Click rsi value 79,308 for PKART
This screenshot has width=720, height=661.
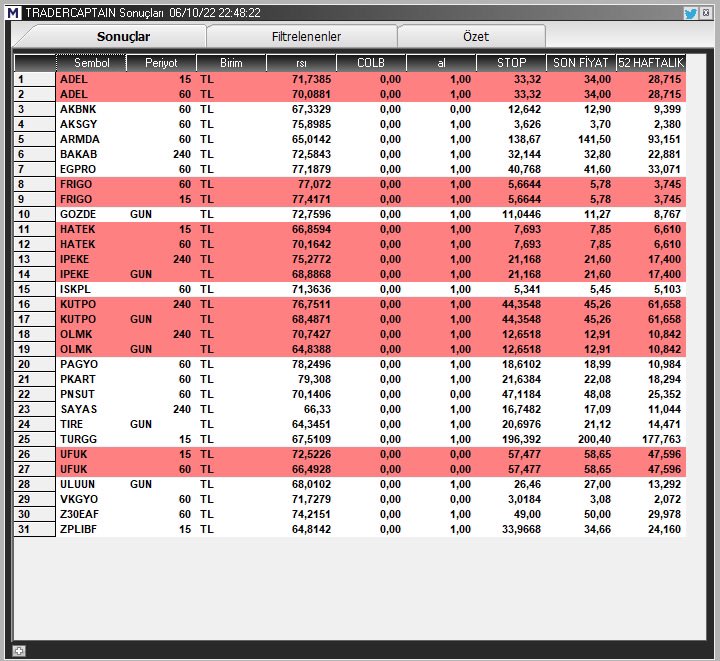point(315,379)
